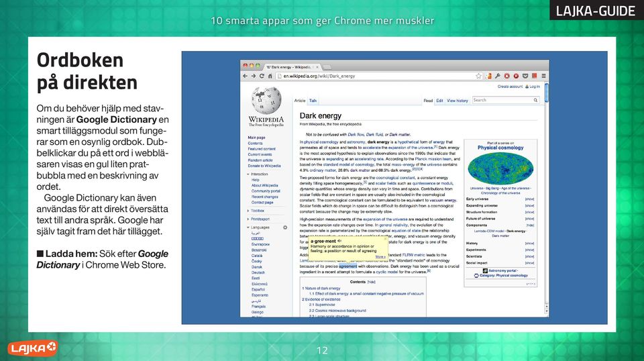This screenshot has height=361, width=644.
Task: Click the Create account link
Action: [x=510, y=87]
